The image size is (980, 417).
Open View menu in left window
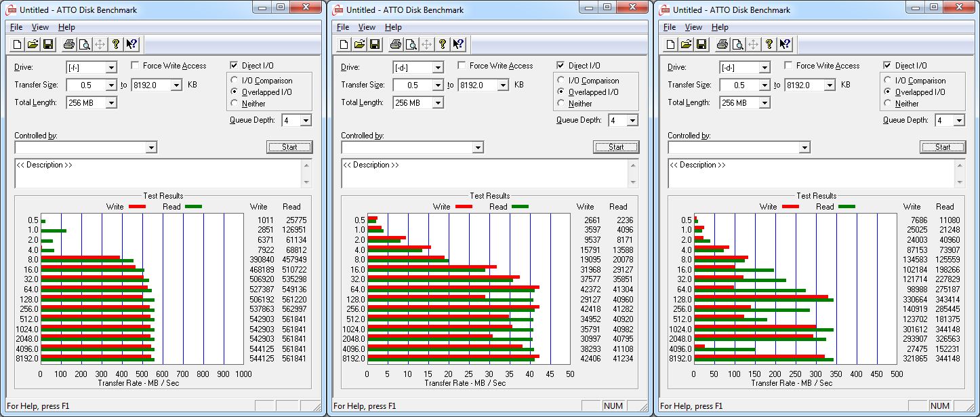click(40, 27)
